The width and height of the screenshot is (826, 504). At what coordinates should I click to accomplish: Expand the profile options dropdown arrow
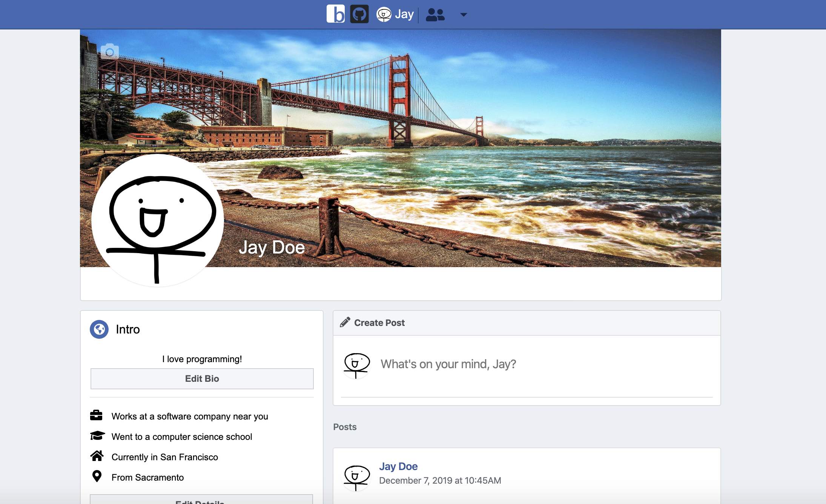click(x=464, y=15)
